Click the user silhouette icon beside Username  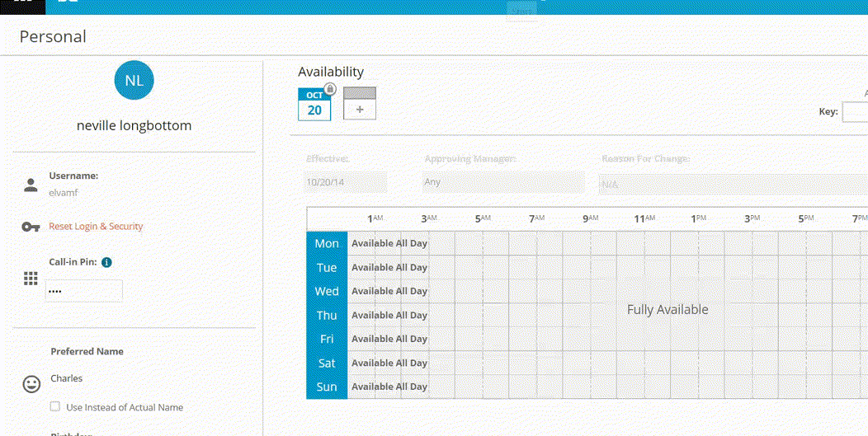point(31,185)
